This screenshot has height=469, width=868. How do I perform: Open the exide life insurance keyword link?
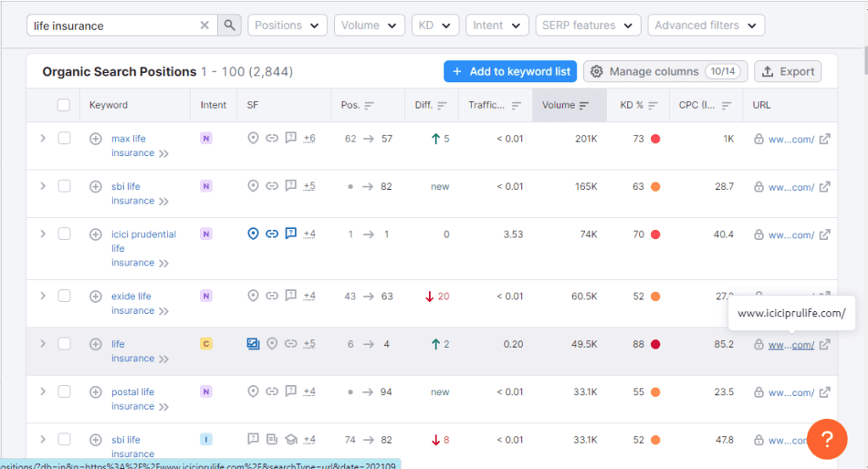point(133,304)
